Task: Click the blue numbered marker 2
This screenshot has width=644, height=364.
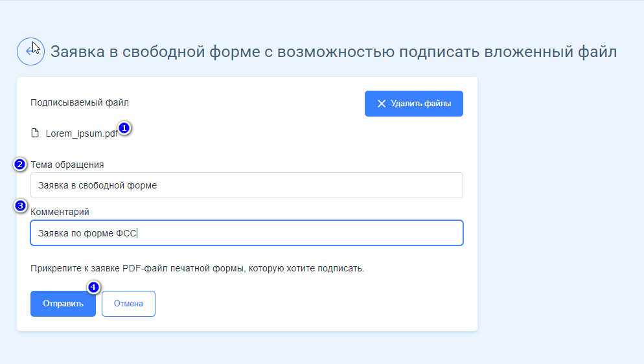Action: click(19, 164)
